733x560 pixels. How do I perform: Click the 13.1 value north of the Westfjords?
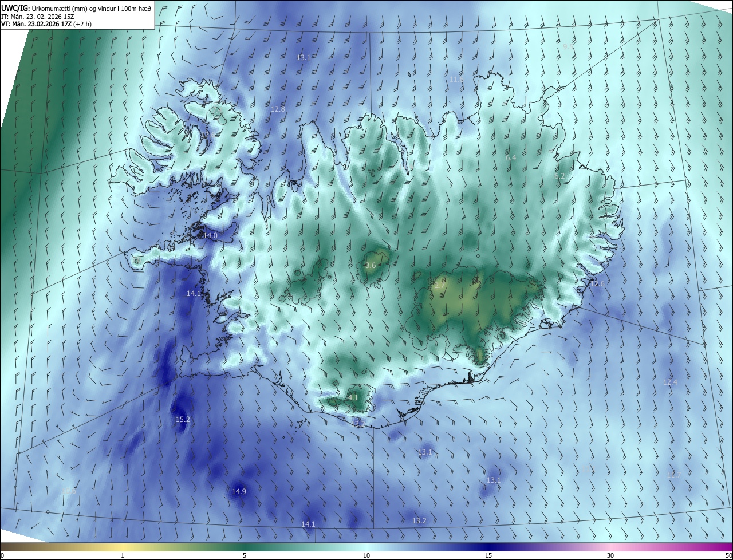304,58
